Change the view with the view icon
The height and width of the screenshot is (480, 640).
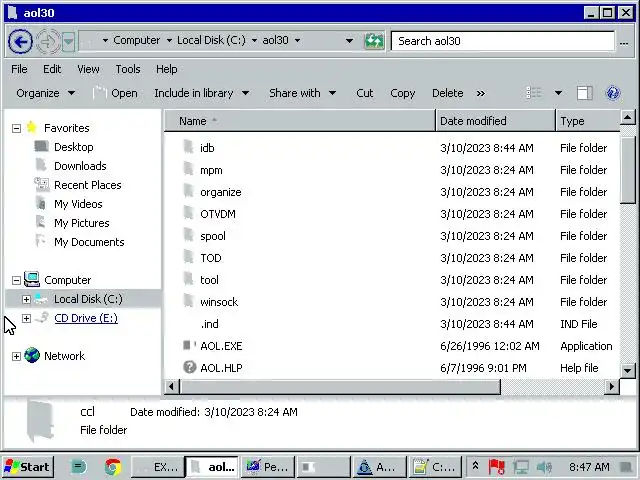pyautogui.click(x=534, y=93)
